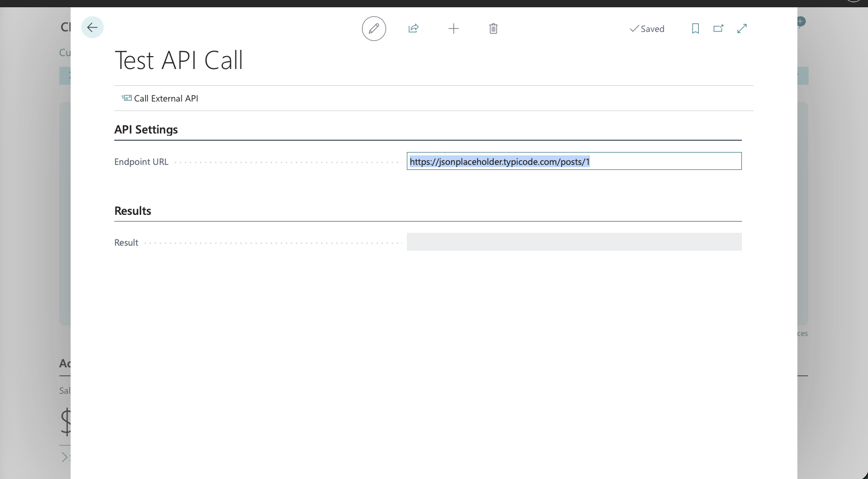The image size is (868, 479).
Task: Expand the chevron in the background page
Action: (64, 457)
